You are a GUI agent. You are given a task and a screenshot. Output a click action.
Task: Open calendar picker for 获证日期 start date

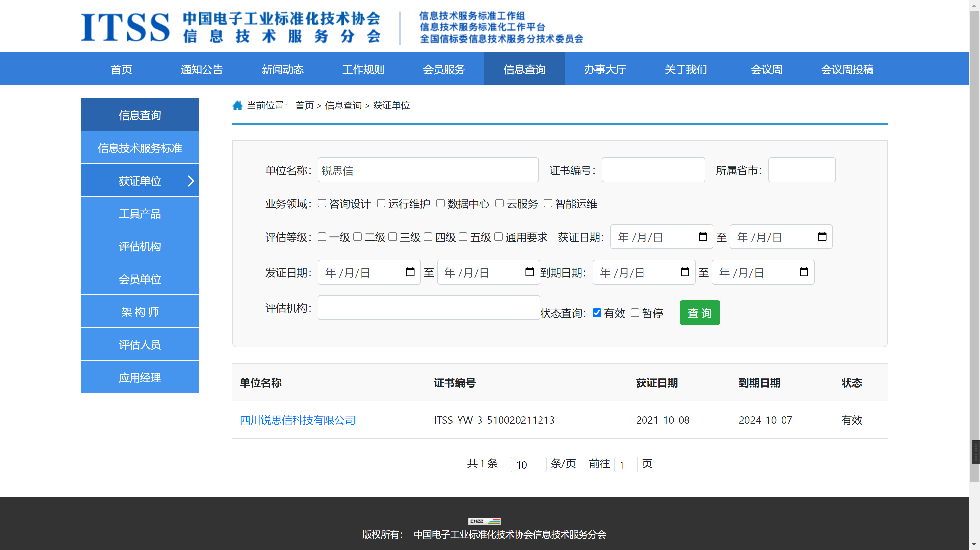703,236
